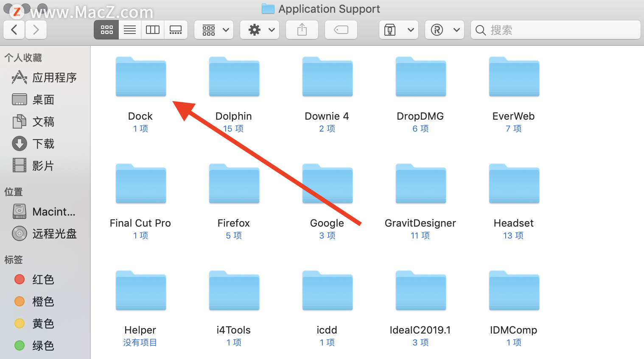Image resolution: width=644 pixels, height=359 pixels.
Task: Select the icdd folder icon
Action: tap(328, 291)
